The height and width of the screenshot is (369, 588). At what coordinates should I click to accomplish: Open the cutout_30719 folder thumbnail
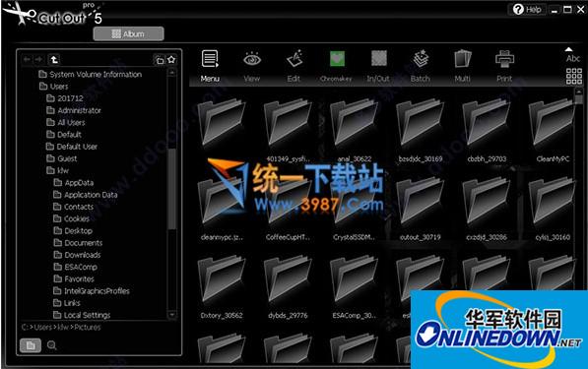pos(420,209)
